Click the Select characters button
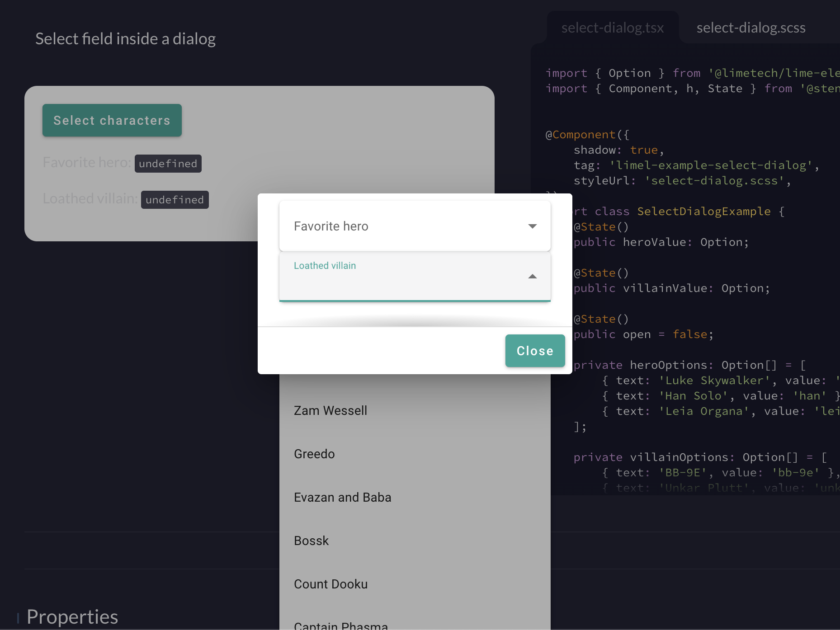The width and height of the screenshot is (840, 630). point(112,120)
